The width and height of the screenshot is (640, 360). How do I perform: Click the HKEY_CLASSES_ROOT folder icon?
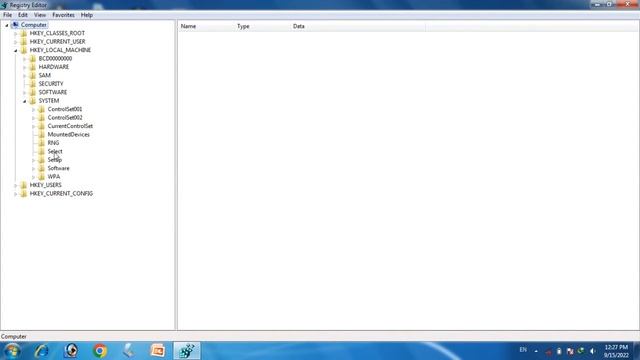[24, 33]
